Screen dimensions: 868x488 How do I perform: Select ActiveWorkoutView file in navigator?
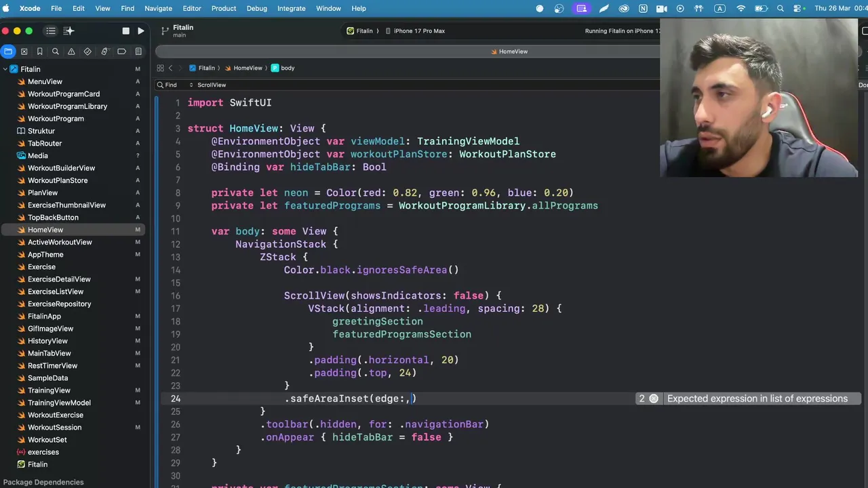pos(60,242)
